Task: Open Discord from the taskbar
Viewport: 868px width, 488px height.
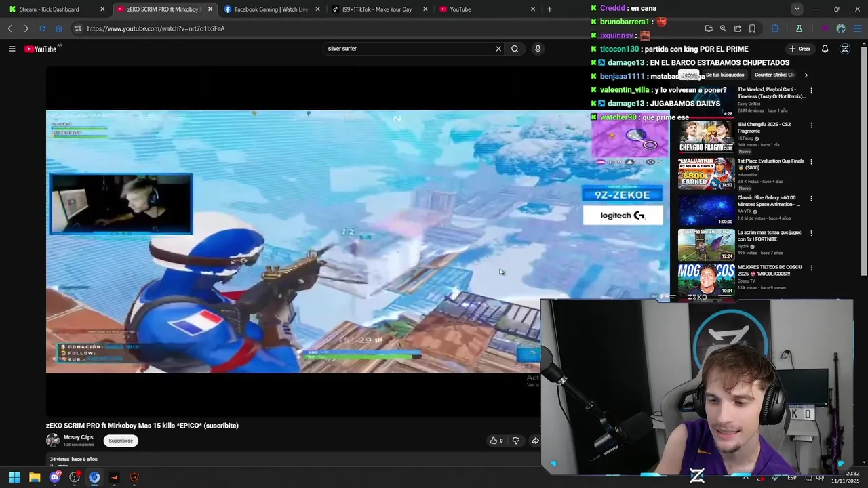Action: coord(54,477)
